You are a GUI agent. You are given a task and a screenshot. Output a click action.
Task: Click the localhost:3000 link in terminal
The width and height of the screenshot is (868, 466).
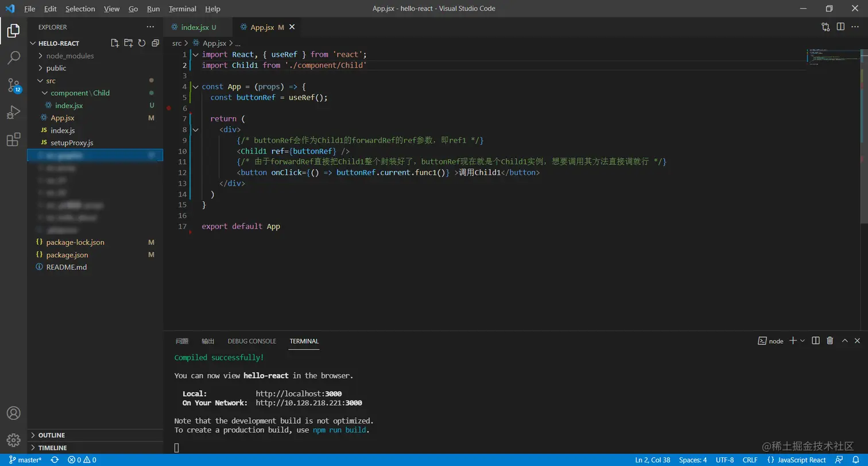(x=299, y=394)
